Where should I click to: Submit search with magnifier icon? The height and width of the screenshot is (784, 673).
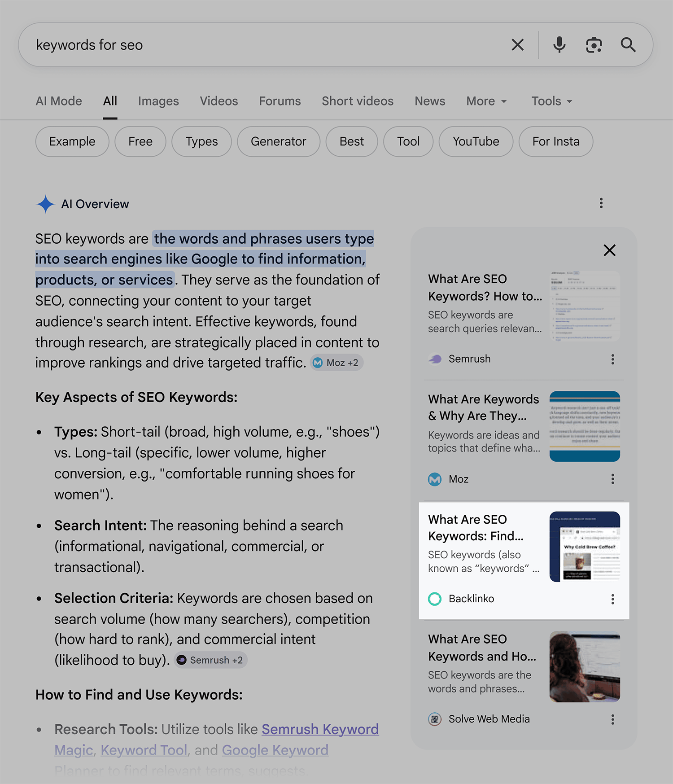click(628, 45)
